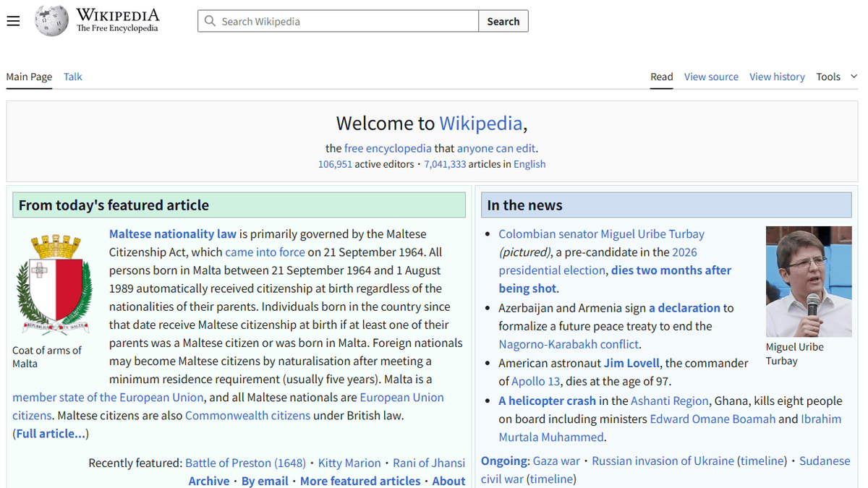The width and height of the screenshot is (868, 488).
Task: Focus the Search Wikipedia input field
Action: 338,21
